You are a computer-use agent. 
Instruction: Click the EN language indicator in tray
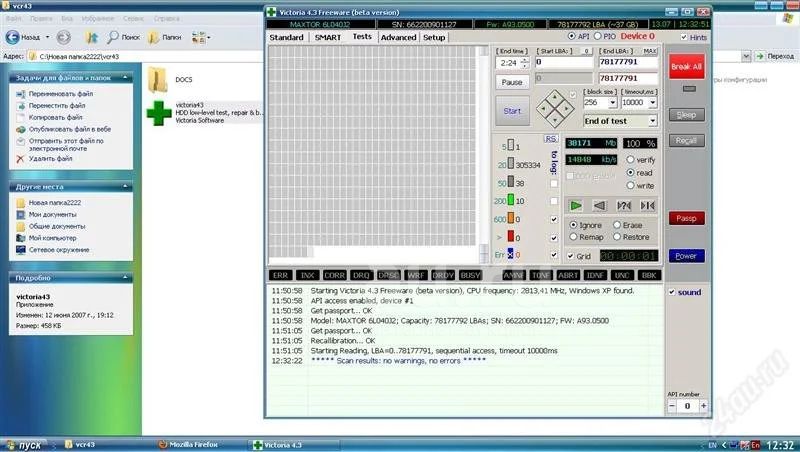[713, 445]
